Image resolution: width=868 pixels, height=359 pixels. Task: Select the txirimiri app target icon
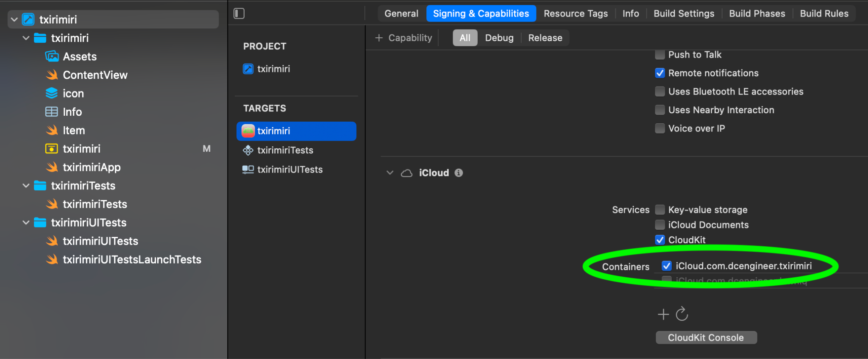click(x=248, y=131)
